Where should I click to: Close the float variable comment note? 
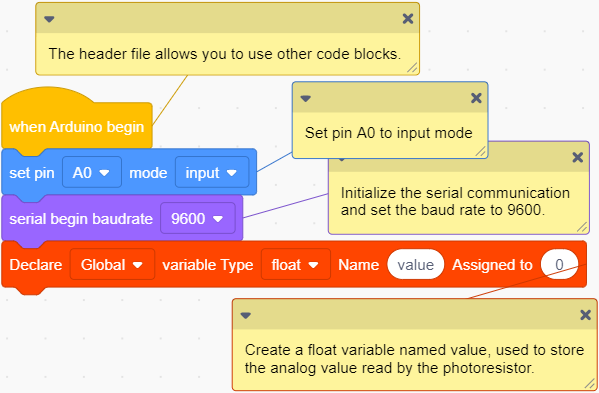pos(586,315)
